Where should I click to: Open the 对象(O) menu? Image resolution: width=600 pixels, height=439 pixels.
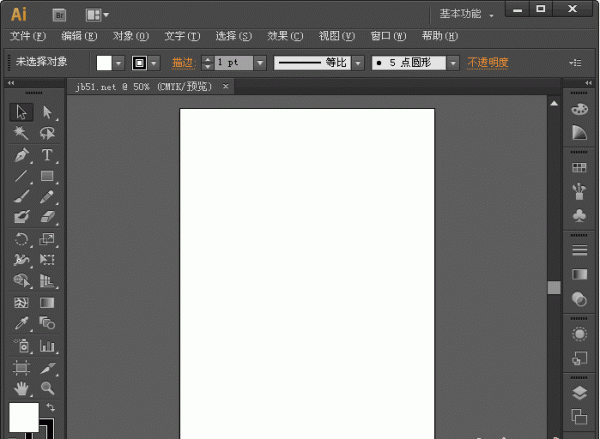(x=131, y=36)
